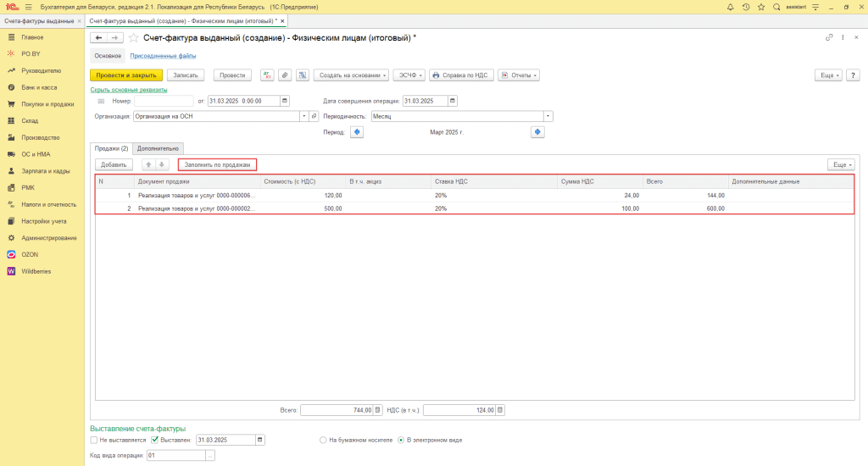Click the help question mark button
The image size is (868, 466).
(x=853, y=75)
